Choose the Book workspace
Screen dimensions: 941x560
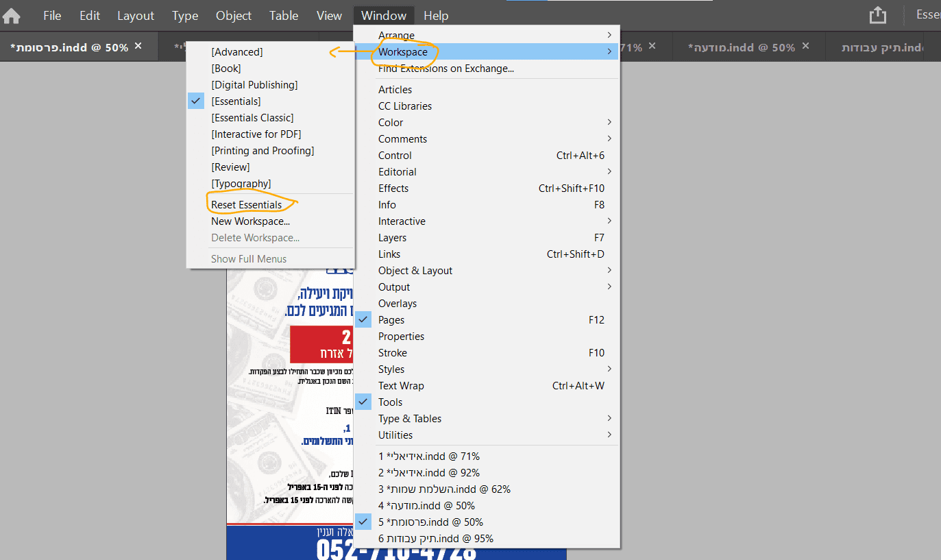point(271,69)
